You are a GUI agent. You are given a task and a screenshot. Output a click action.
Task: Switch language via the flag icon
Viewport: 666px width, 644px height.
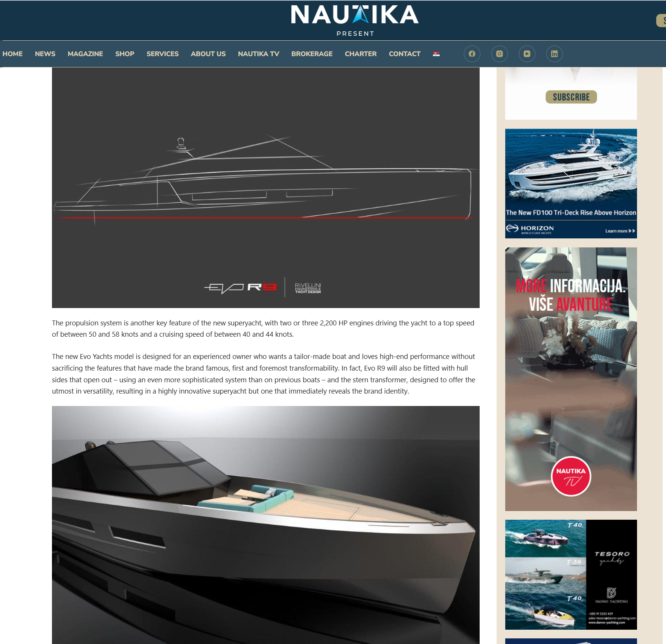point(436,54)
